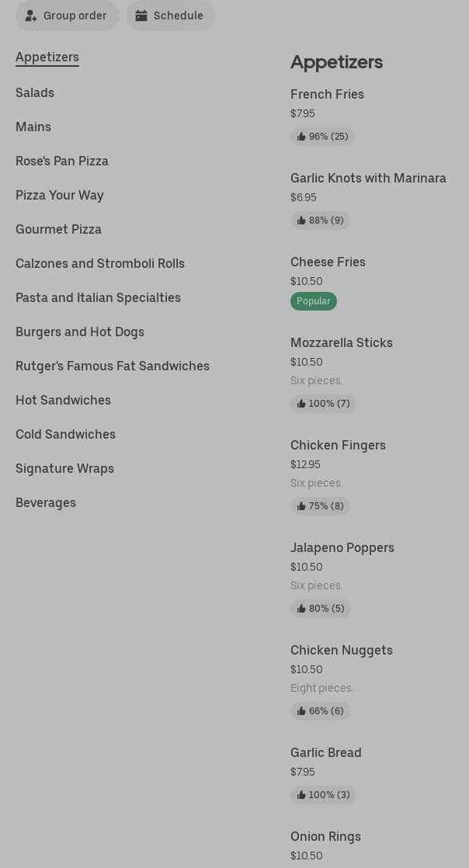Viewport: 469px width, 868px height.
Task: Click the Group order person icon
Action: click(x=31, y=16)
